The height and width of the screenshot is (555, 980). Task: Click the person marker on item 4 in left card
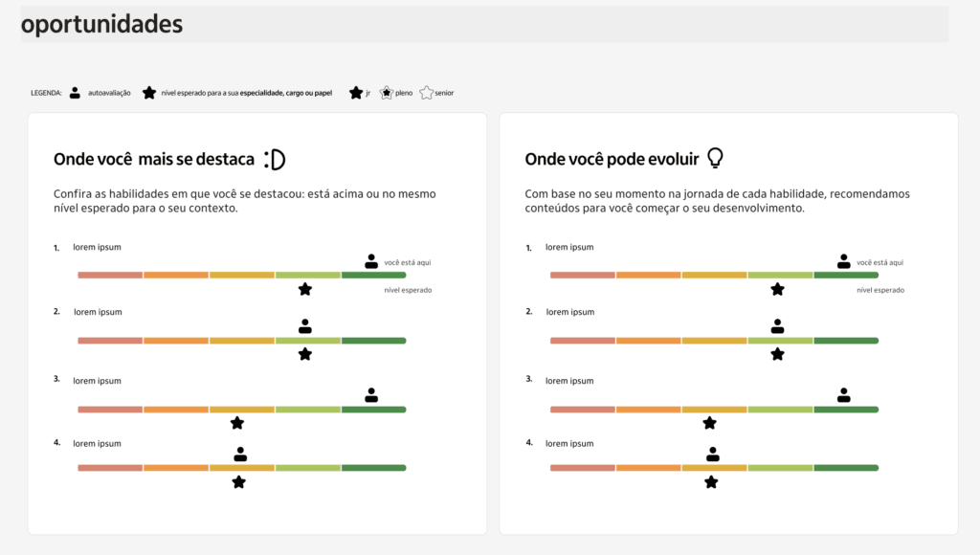pyautogui.click(x=240, y=455)
